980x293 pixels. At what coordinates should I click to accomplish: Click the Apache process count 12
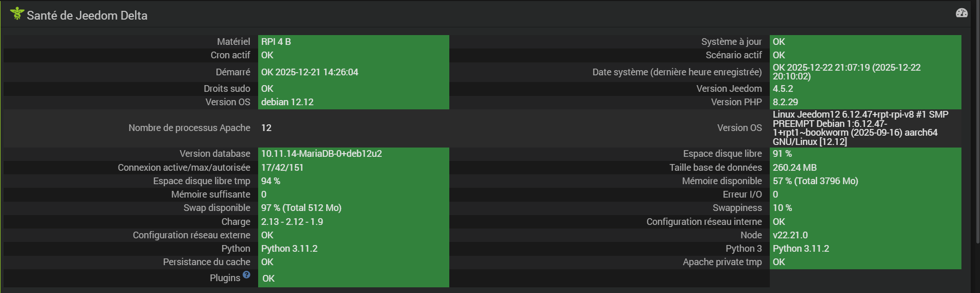[x=266, y=128]
